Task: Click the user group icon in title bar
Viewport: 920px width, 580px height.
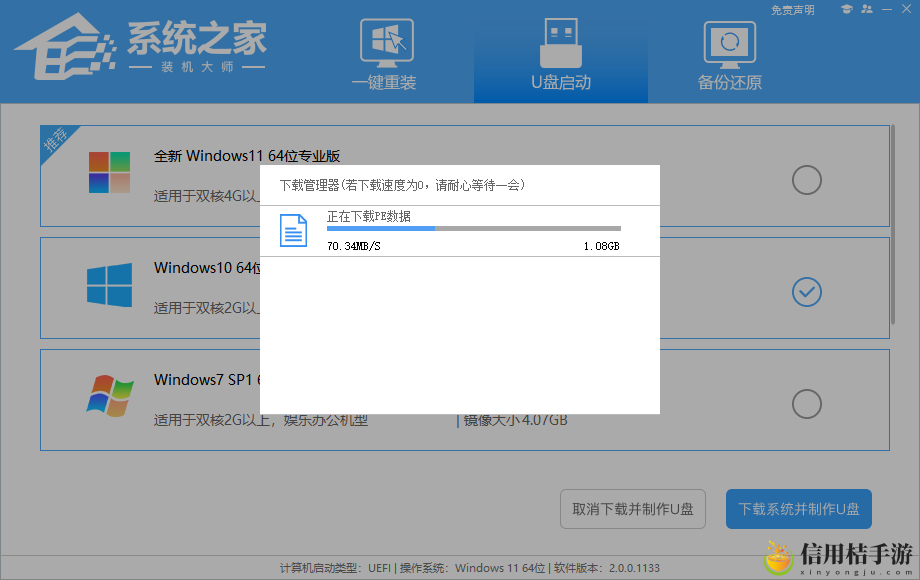Action: click(867, 9)
